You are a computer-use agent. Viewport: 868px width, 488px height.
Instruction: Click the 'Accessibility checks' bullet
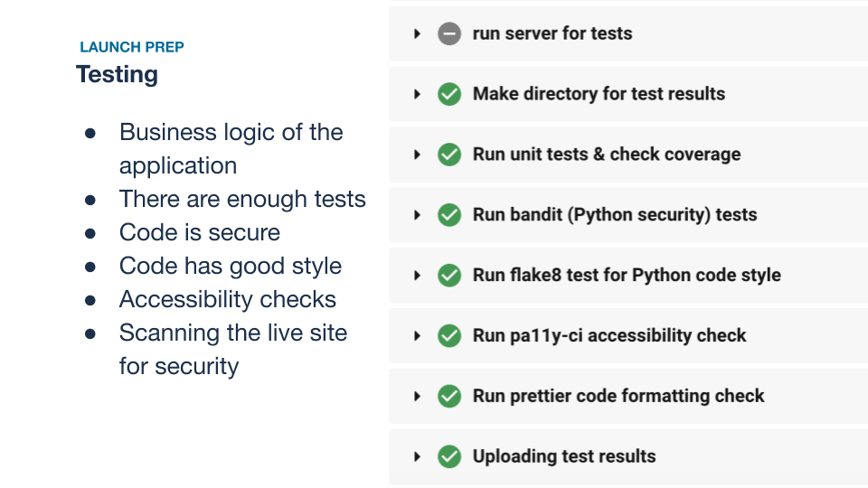point(228,299)
